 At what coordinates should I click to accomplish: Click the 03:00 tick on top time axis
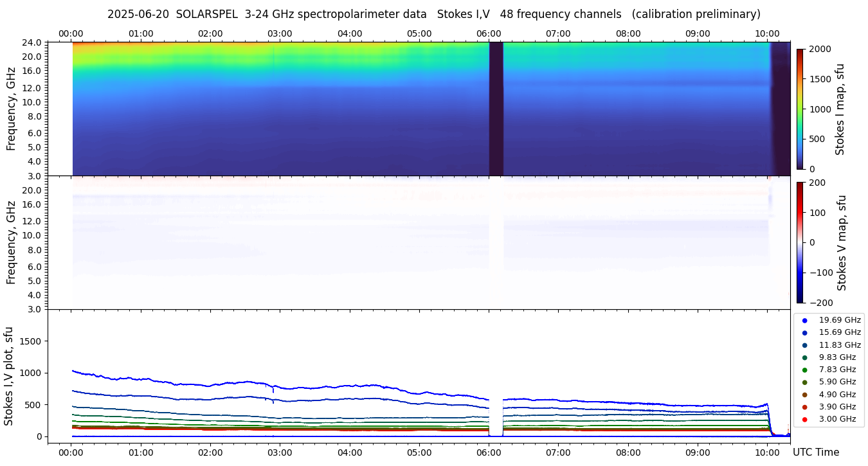point(280,40)
